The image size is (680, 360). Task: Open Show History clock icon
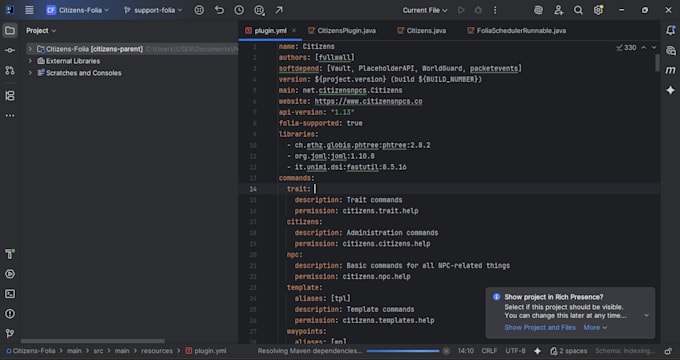tap(239, 10)
